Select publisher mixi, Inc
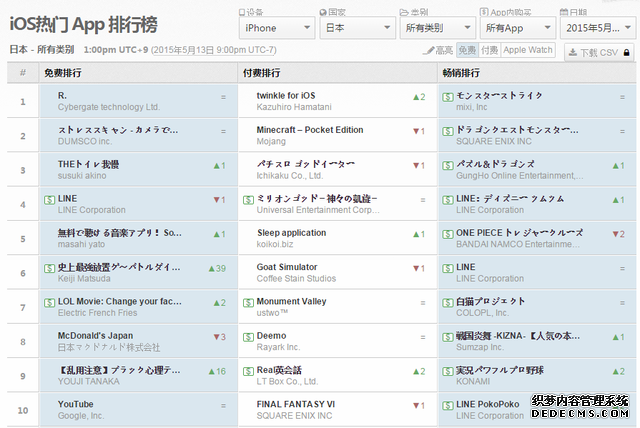This screenshot has width=640, height=428. click(471, 107)
